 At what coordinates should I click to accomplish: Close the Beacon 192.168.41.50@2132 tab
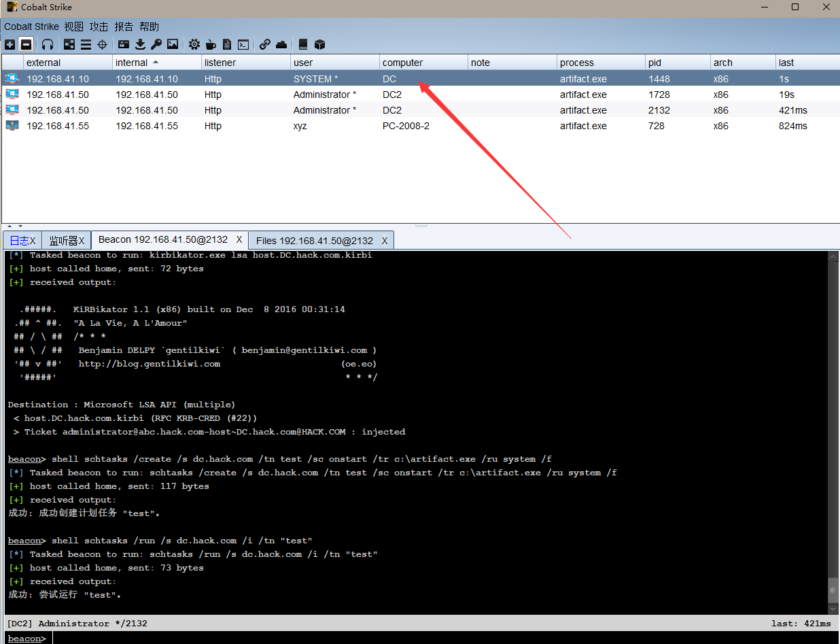coord(239,240)
